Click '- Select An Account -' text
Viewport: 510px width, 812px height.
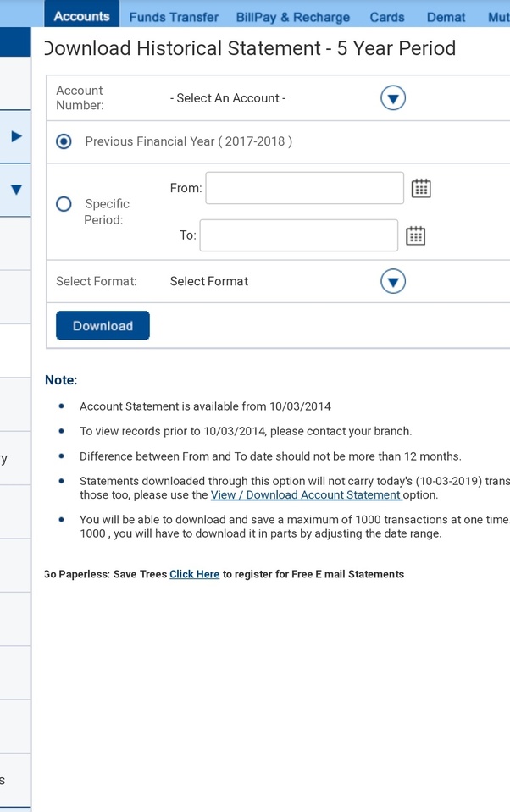click(228, 98)
